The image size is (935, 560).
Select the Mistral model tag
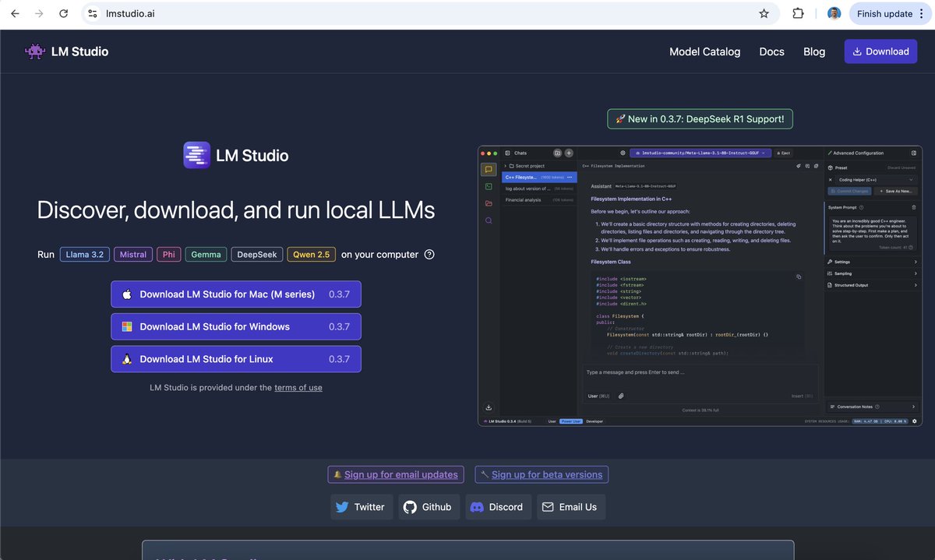click(133, 254)
